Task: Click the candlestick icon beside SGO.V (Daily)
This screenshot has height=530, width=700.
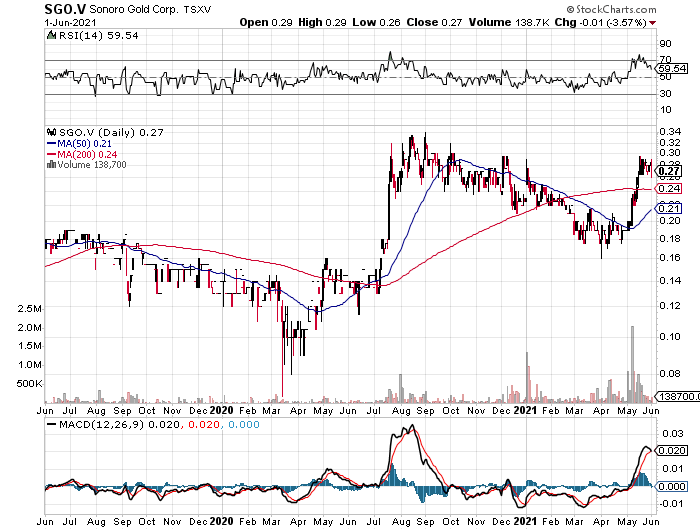Action: pos(52,132)
